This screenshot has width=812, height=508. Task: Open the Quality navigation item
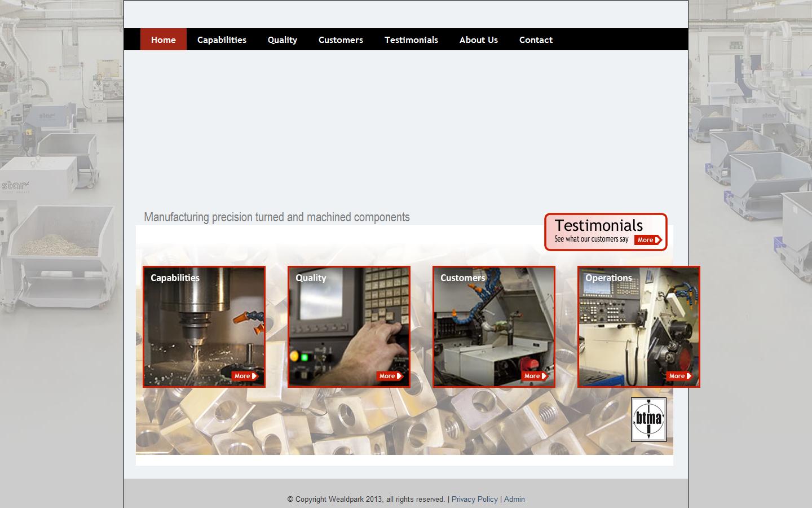coord(282,40)
